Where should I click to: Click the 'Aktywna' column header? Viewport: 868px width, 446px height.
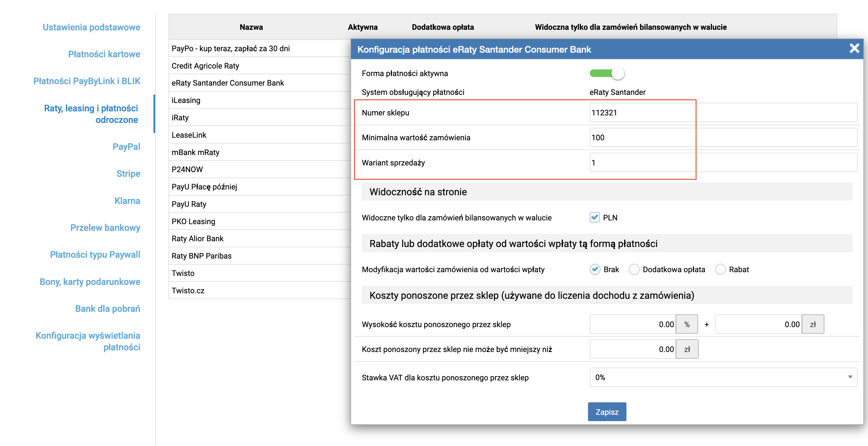[x=363, y=27]
